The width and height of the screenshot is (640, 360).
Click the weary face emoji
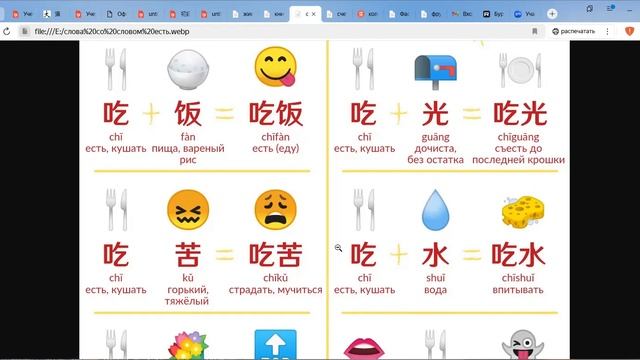pyautogui.click(x=276, y=210)
